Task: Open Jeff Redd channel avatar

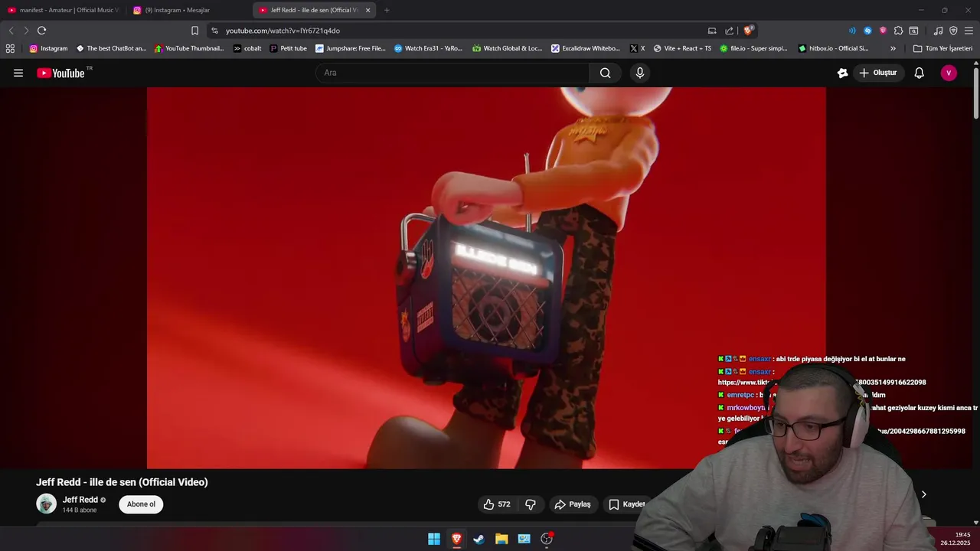Action: tap(46, 504)
